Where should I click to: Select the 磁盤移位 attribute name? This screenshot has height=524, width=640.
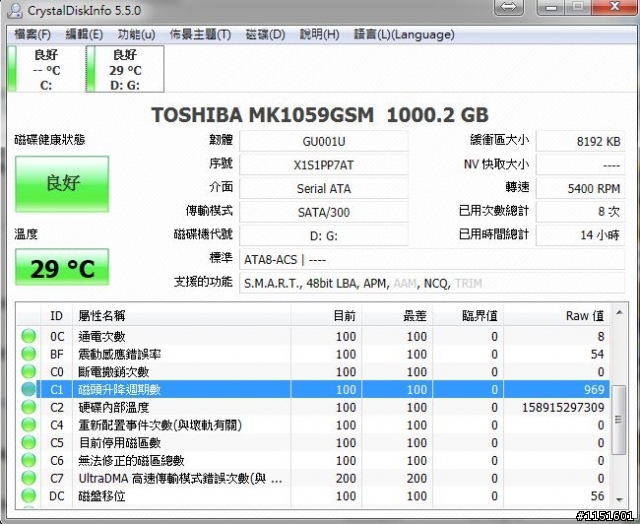click(x=102, y=496)
